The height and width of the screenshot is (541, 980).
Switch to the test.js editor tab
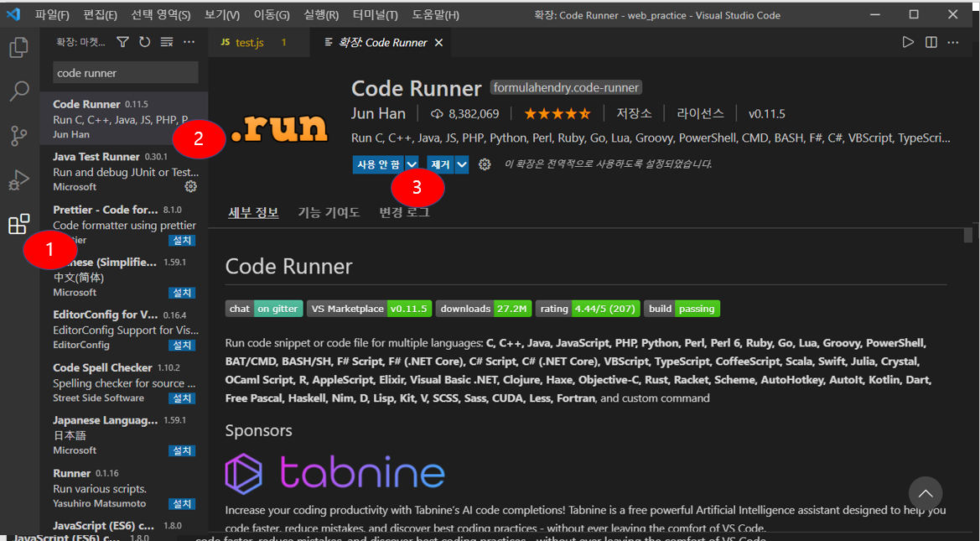pos(259,43)
